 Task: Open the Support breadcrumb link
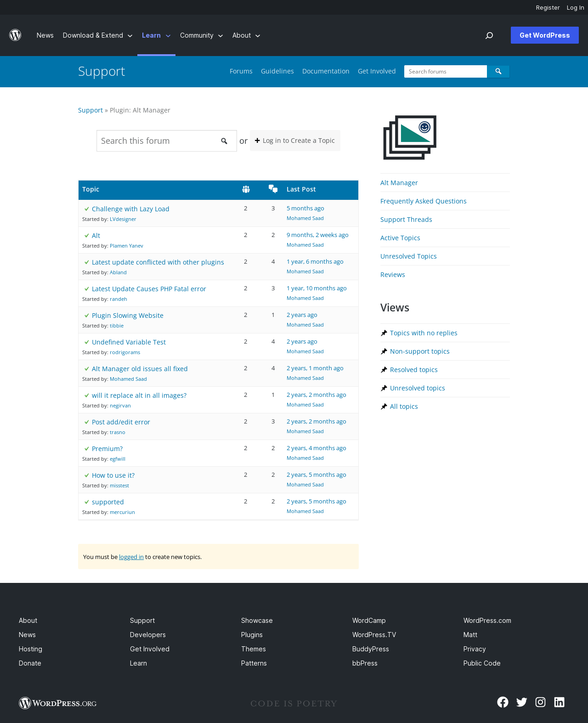90,110
